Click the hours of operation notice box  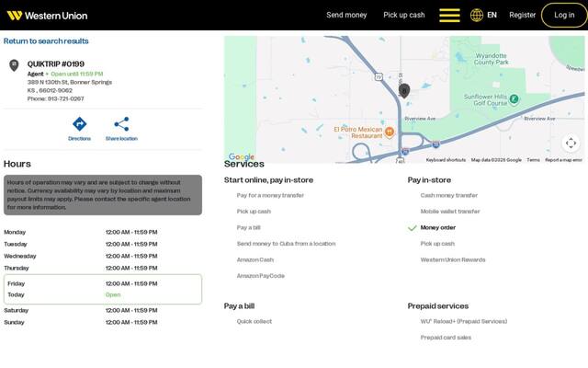click(x=103, y=195)
